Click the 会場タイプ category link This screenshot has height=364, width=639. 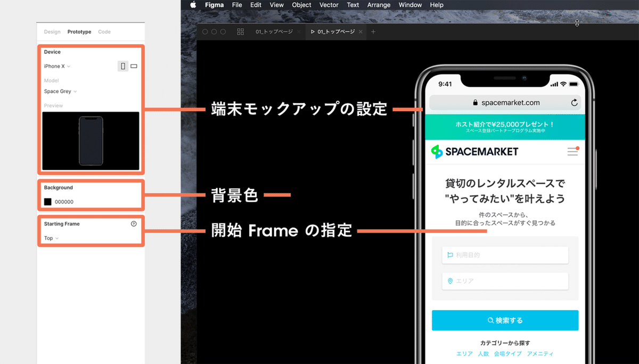pyautogui.click(x=507, y=354)
